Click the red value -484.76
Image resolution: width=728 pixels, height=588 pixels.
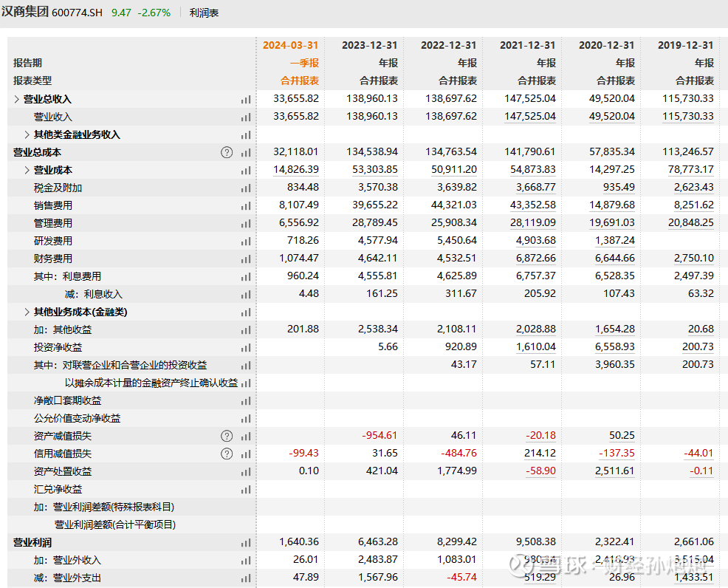[459, 454]
